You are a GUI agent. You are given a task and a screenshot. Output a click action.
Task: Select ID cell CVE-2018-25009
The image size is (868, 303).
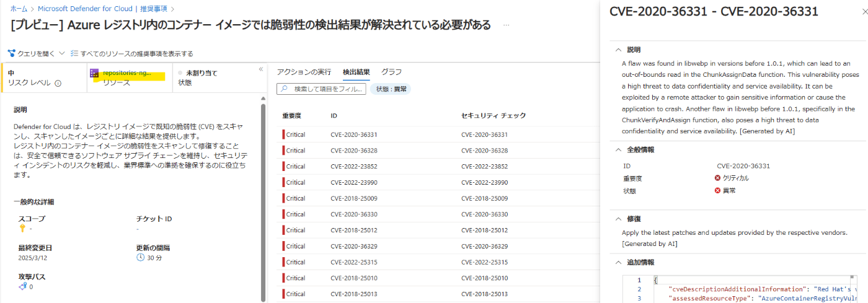coord(354,198)
